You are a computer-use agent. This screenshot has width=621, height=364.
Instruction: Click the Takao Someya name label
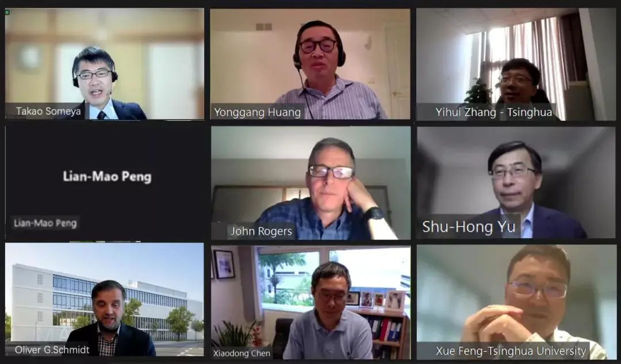pyautogui.click(x=48, y=112)
